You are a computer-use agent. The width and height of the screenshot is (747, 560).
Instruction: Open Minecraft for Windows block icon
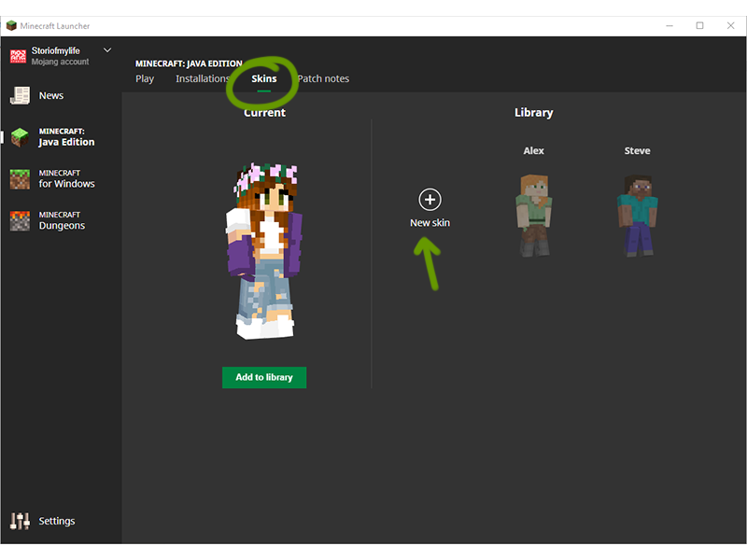pos(20,179)
